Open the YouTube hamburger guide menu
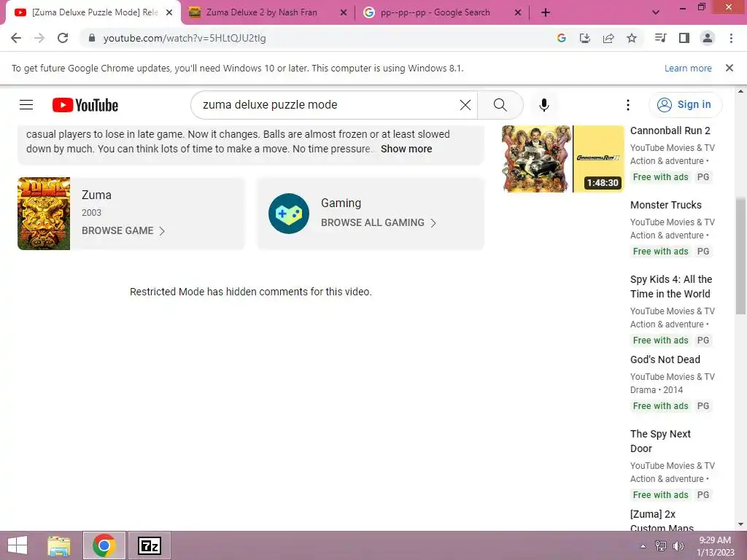 [x=26, y=105]
